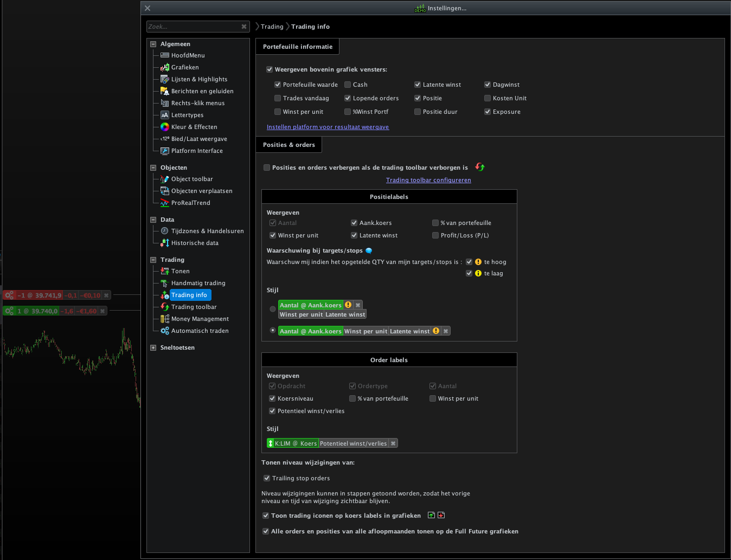Click the Berichten en geluiden bell icon
Screen dimensions: 731x560
point(165,91)
